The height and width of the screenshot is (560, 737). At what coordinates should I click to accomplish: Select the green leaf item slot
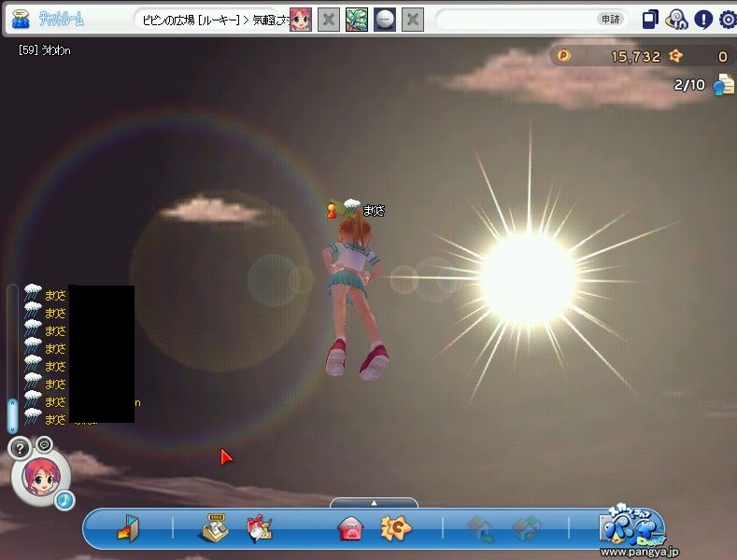coord(357,20)
